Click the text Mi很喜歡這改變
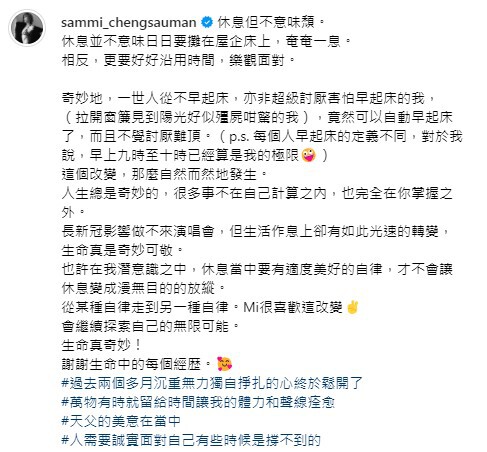487x452 pixels. point(293,307)
